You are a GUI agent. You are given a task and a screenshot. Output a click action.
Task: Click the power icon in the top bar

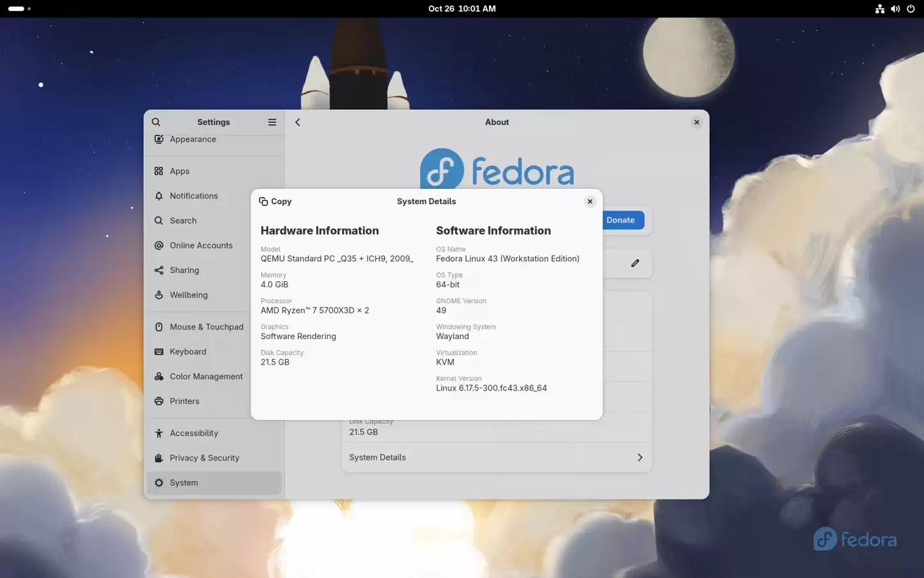click(911, 9)
